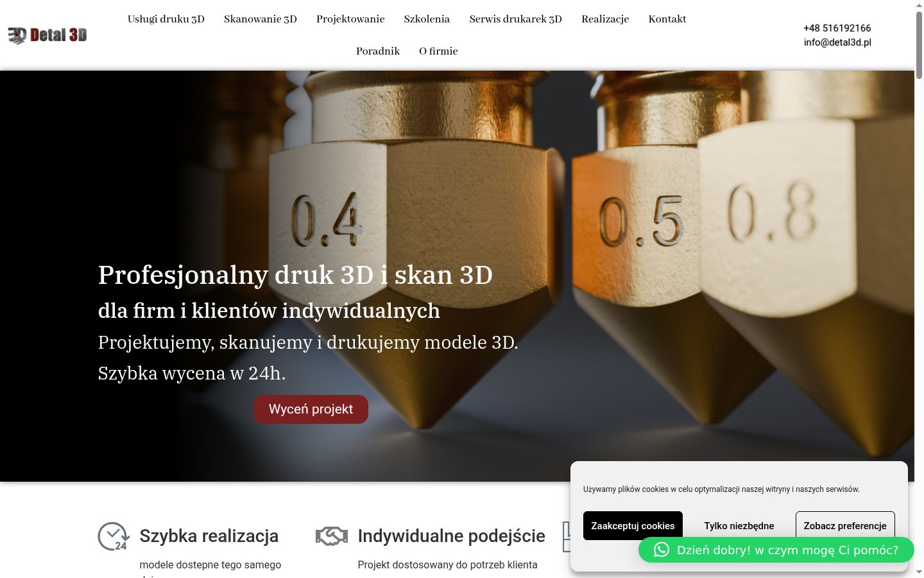Click the Wyceń projekt button
This screenshot has height=578, width=924.
[x=311, y=409]
